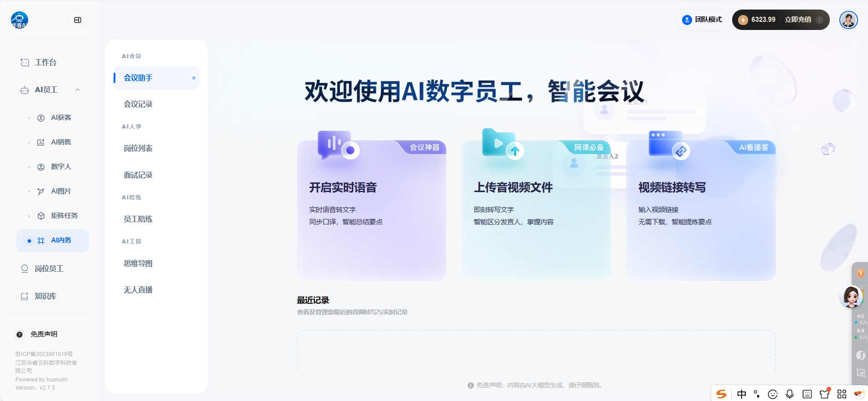Select AI获客 in the sidebar
This screenshot has height=401, width=868.
point(60,118)
